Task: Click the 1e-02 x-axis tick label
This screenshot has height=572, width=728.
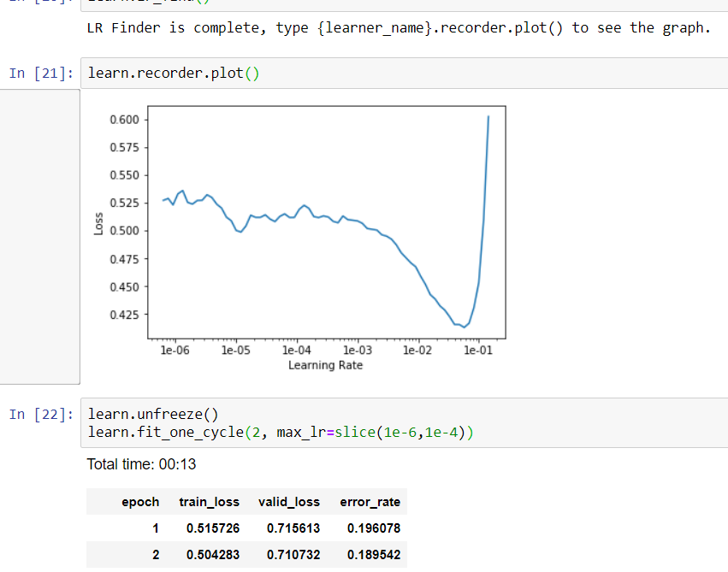Action: pyautogui.click(x=417, y=351)
